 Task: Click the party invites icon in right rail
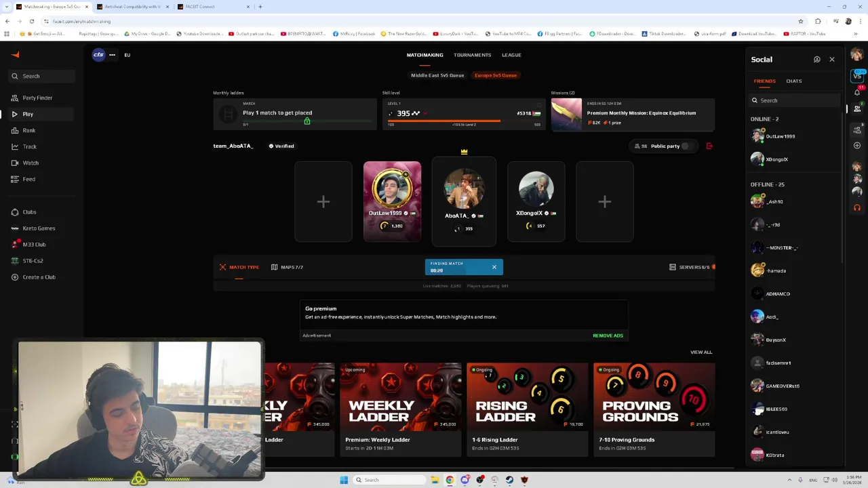click(x=857, y=129)
